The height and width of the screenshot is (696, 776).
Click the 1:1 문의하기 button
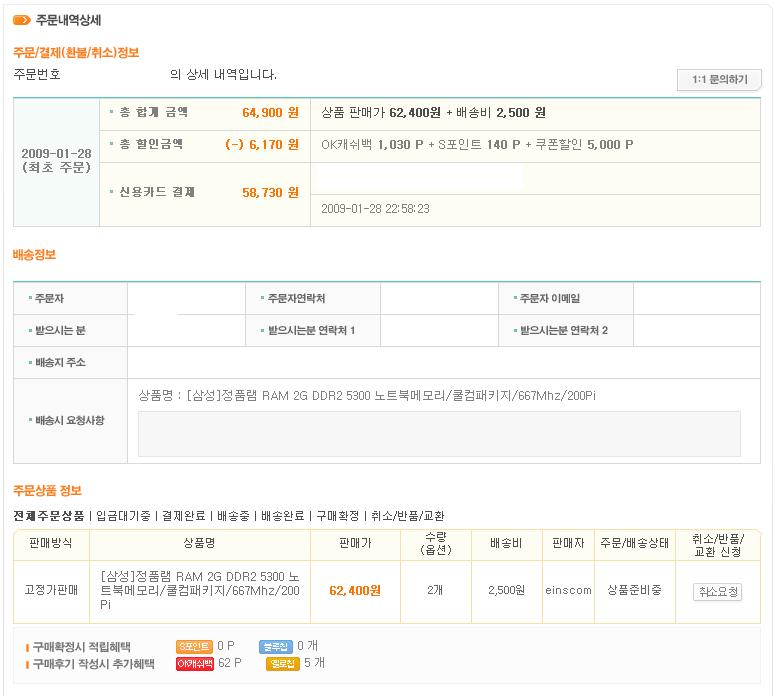point(719,80)
